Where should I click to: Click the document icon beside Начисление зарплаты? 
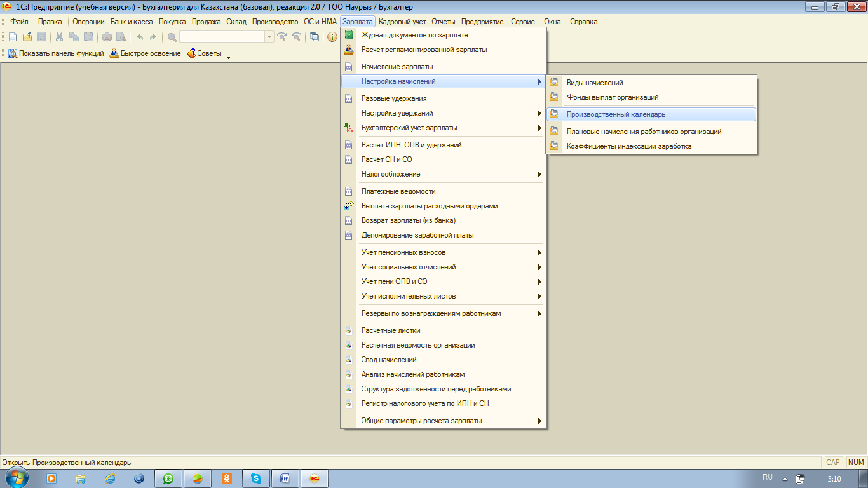coord(348,67)
